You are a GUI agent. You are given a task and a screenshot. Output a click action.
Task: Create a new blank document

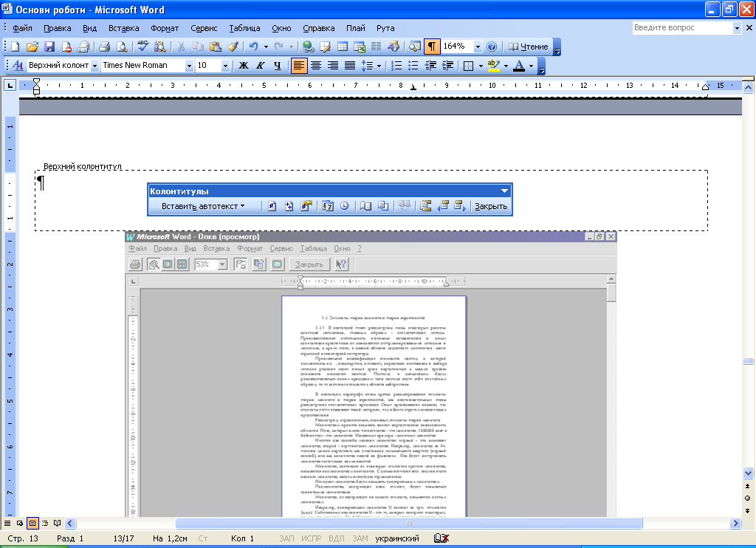coord(15,47)
